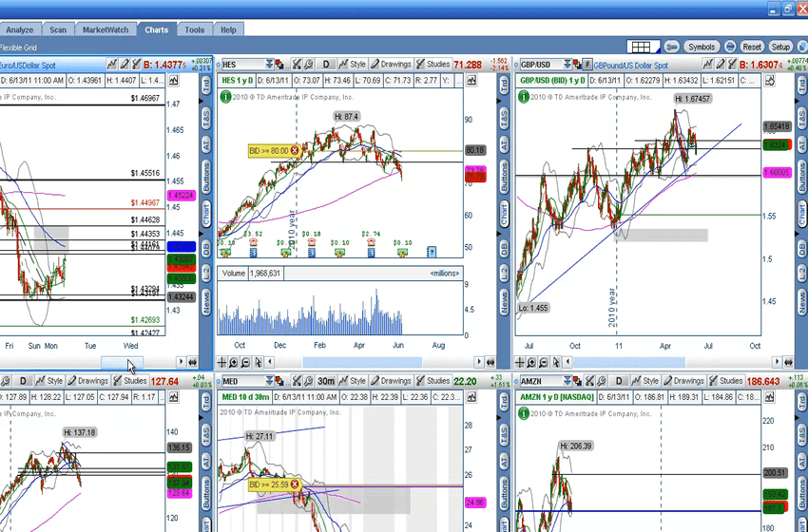The width and height of the screenshot is (808, 532).
Task: Click the GBP/USD chart horizontal scrollbar thumb
Action: pyautogui.click(x=629, y=363)
